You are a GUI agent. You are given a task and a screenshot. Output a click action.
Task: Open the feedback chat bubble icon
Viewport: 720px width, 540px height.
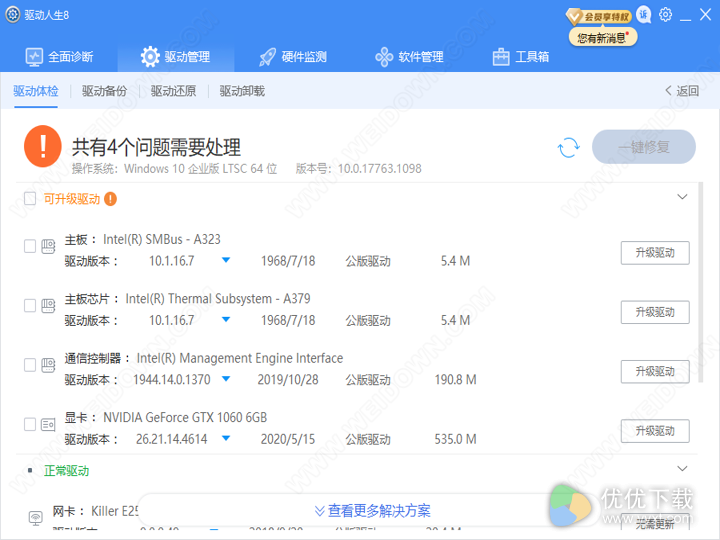point(644,15)
